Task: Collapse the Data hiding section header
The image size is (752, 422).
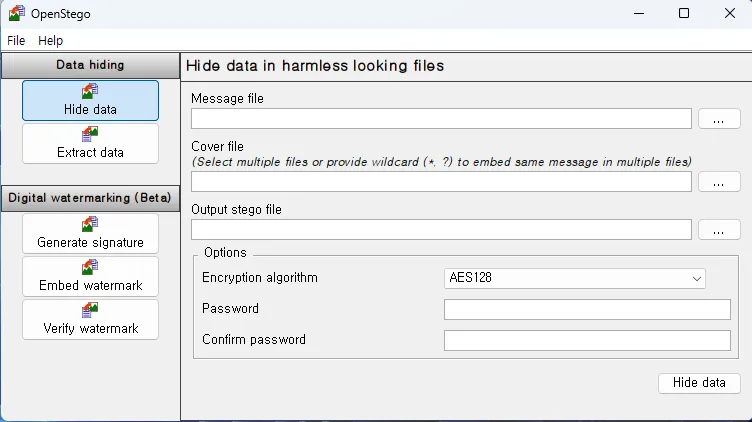Action: [90, 65]
